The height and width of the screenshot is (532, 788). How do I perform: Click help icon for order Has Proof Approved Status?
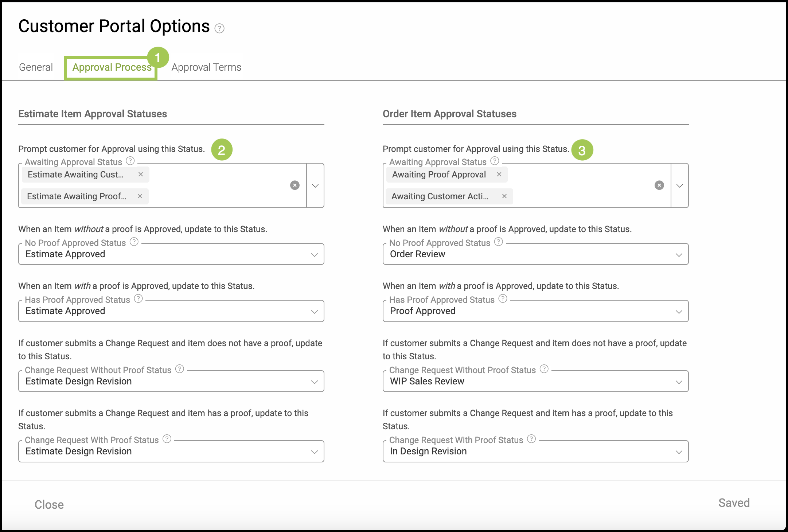[x=503, y=299]
